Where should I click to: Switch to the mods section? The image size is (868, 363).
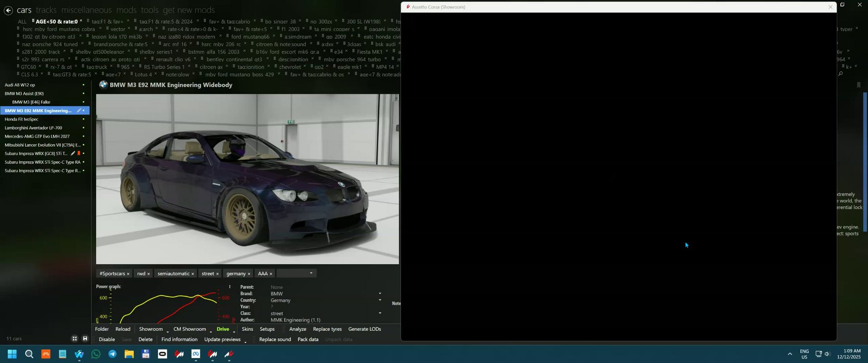point(126,10)
